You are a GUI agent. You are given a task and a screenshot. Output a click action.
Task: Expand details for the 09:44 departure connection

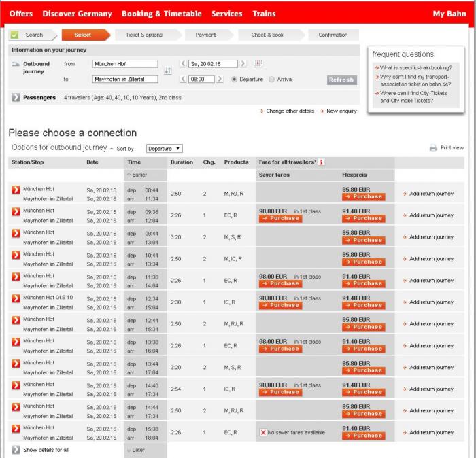click(x=16, y=233)
